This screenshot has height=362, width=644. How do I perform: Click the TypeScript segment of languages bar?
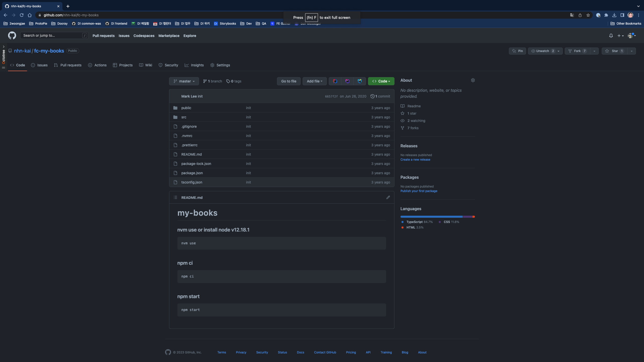[x=431, y=217]
